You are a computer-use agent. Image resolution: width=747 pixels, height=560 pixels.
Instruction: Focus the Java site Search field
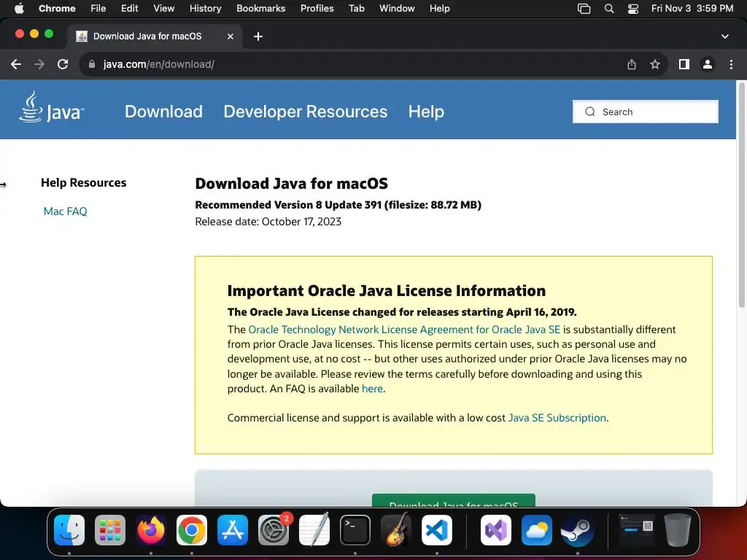(x=645, y=112)
